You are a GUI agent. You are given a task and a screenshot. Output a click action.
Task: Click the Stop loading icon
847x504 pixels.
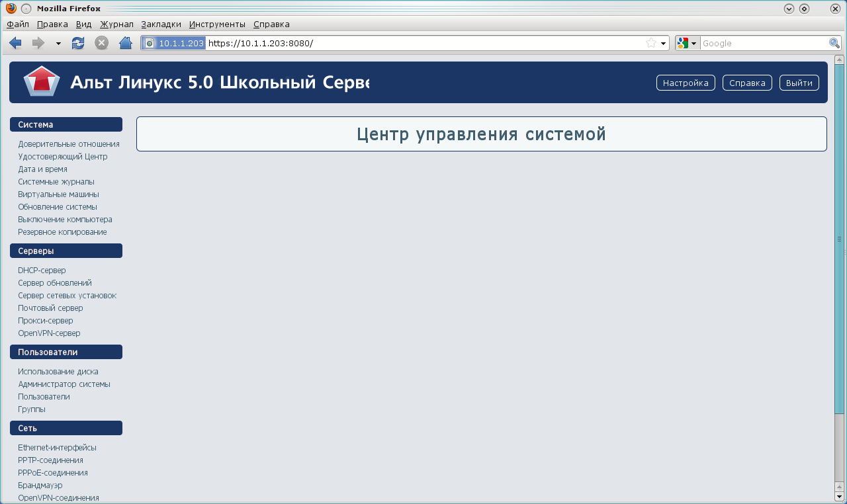tap(101, 43)
